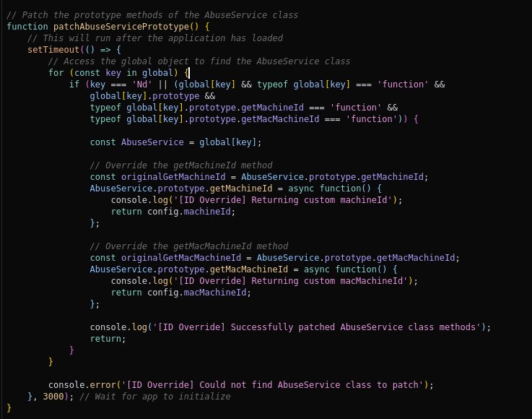The width and height of the screenshot is (532, 419).
Task: Click the 3000 timeout value
Action: [x=53, y=396]
